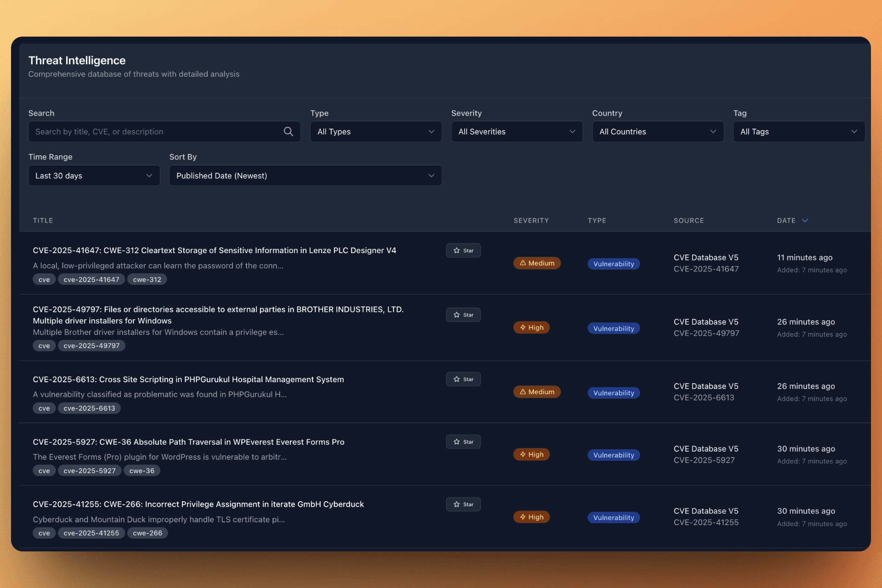This screenshot has width=882, height=588.
Task: Expand the Time Range selector showing Last 30 days
Action: tap(94, 175)
